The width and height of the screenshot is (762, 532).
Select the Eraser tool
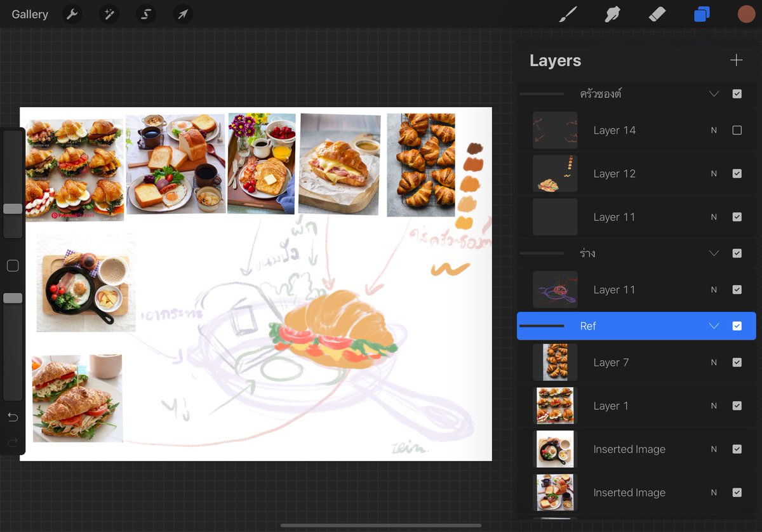657,14
